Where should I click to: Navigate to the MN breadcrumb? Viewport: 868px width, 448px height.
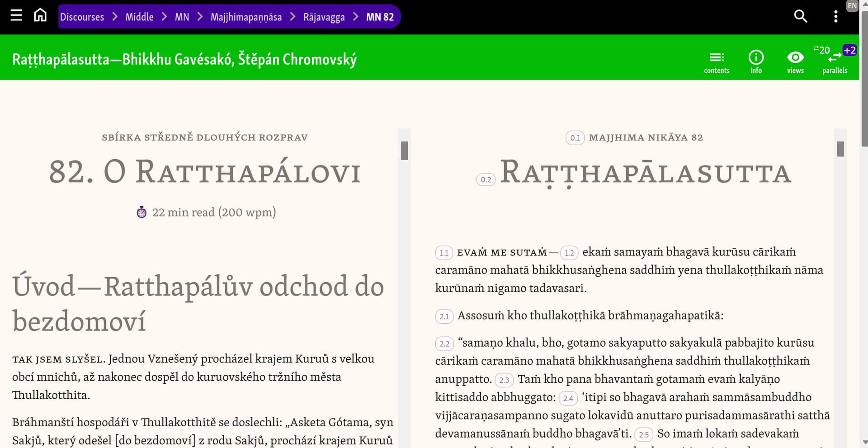182,17
